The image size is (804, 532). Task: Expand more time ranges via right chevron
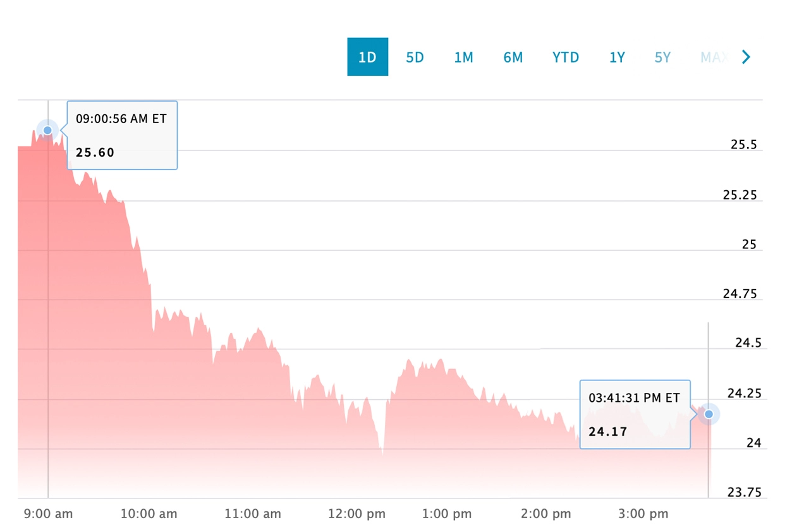(x=746, y=57)
